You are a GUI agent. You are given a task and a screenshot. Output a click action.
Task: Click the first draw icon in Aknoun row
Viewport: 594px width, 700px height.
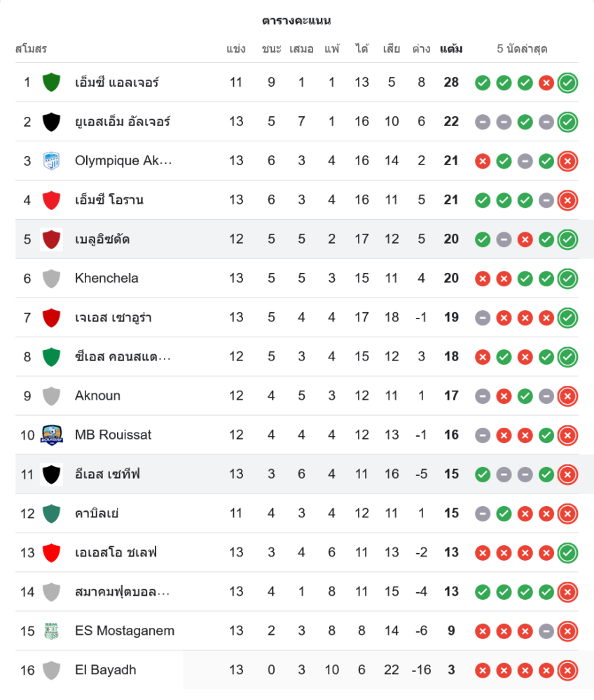point(482,396)
